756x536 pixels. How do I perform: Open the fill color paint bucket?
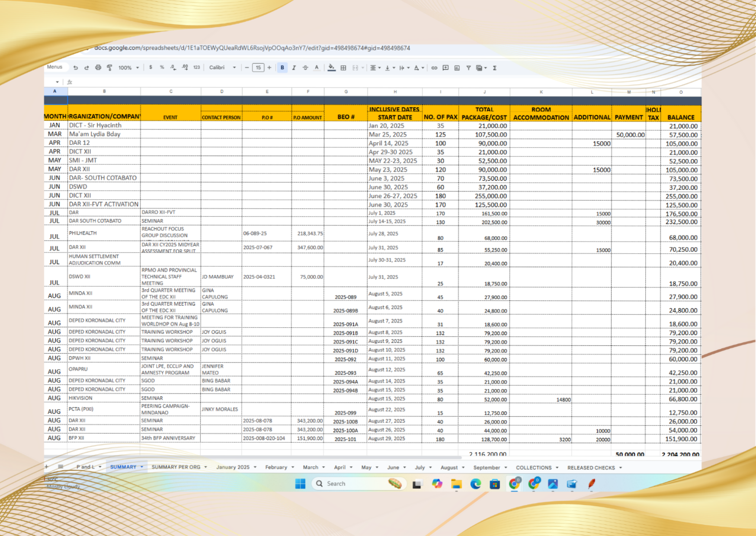coord(331,67)
